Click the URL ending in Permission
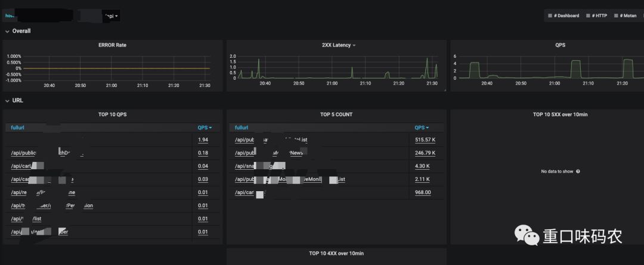The width and height of the screenshot is (644, 265). point(52,205)
